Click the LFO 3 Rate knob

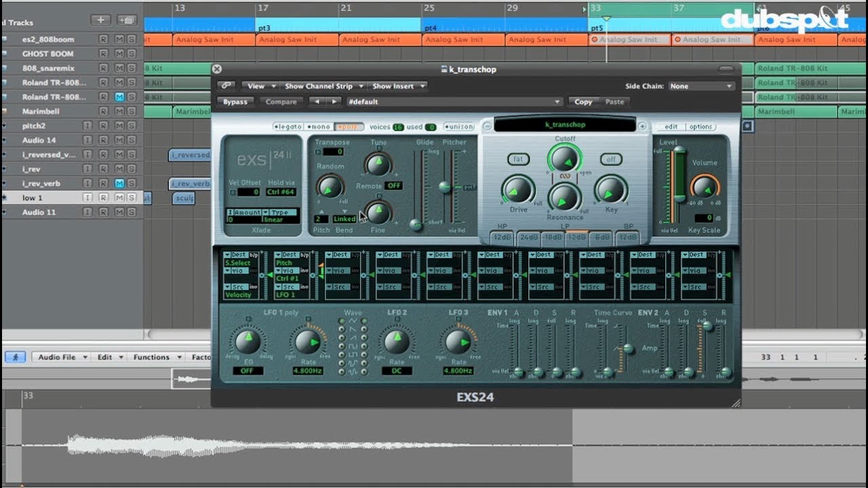pyautogui.click(x=458, y=341)
